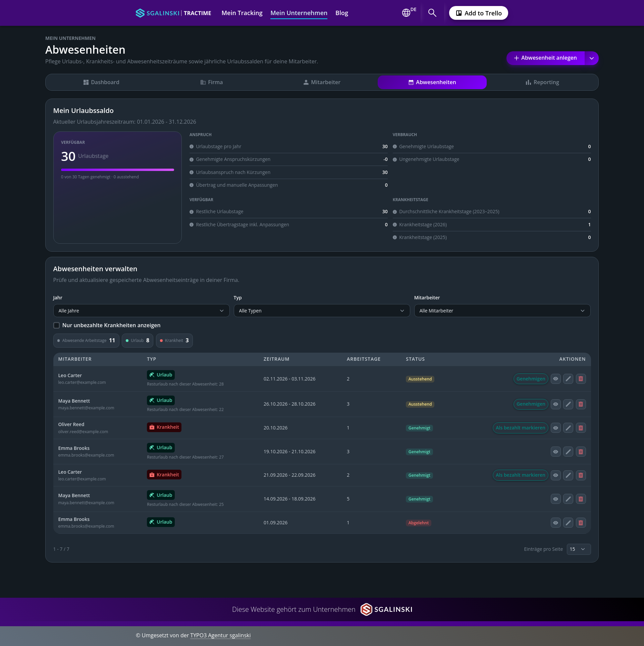Image resolution: width=644 pixels, height=646 pixels.
Task: Open the search magnifier icon
Action: click(432, 13)
